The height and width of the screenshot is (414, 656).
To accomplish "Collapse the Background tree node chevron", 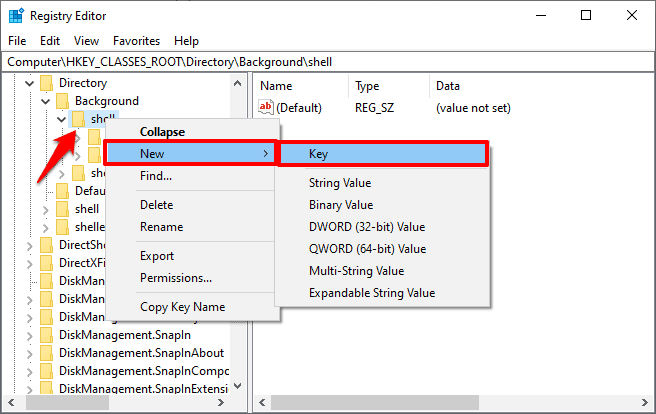I will point(45,101).
